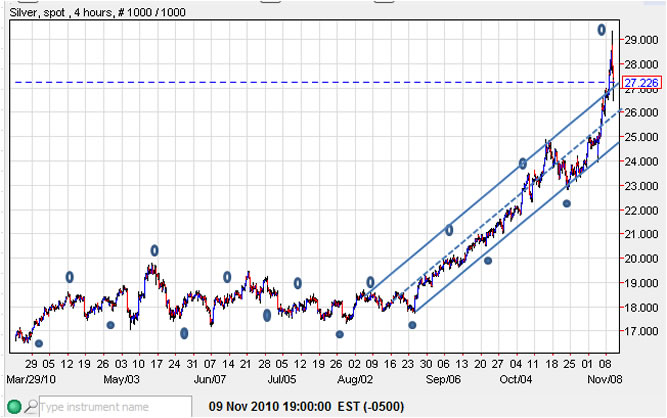
Task: Focus the 'Type instrument name' field
Action: [112, 407]
